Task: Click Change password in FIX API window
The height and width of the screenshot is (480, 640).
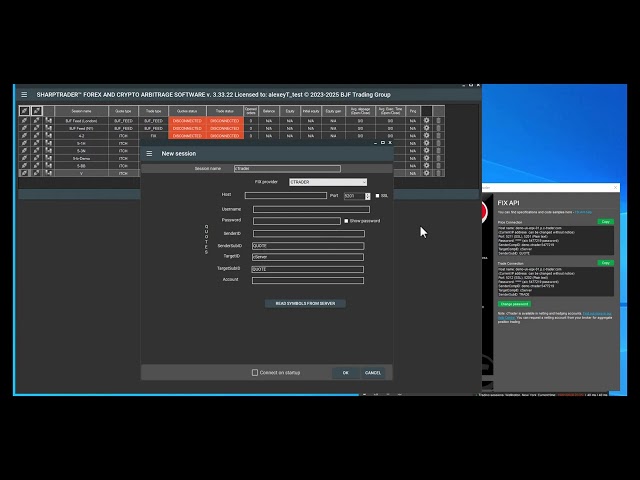Action: coord(514,304)
